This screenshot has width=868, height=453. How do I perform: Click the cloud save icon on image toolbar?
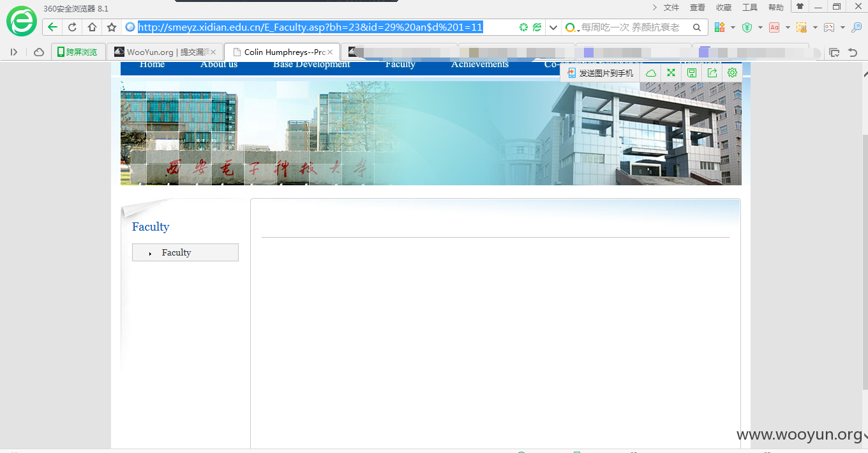(x=651, y=73)
